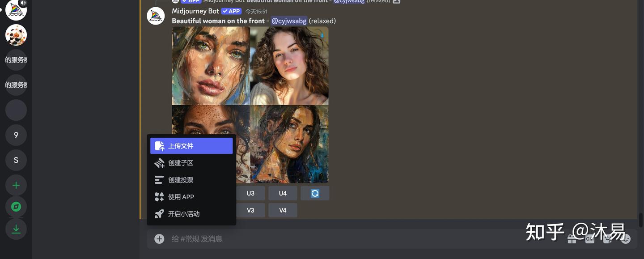Open the blue-background painted woman portrait

point(289,144)
